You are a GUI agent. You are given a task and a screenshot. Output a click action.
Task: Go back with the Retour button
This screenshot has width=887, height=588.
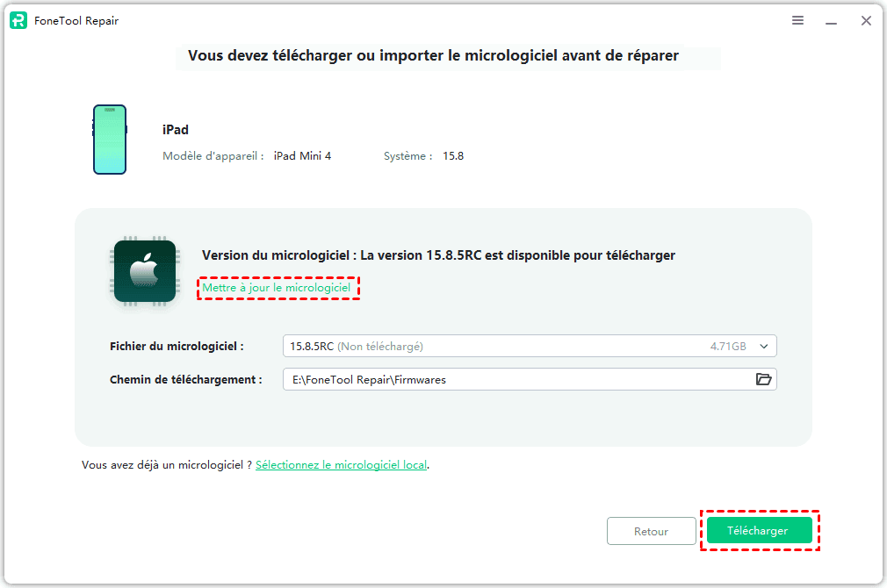click(x=651, y=531)
